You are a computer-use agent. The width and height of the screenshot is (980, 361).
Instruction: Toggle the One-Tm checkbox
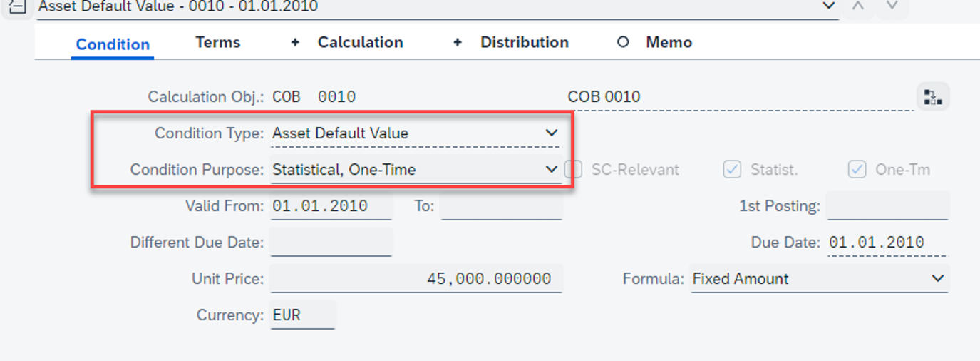point(857,170)
